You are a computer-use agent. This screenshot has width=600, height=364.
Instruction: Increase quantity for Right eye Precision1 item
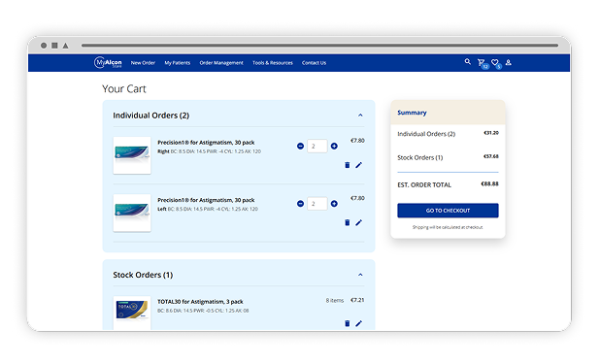pyautogui.click(x=334, y=146)
